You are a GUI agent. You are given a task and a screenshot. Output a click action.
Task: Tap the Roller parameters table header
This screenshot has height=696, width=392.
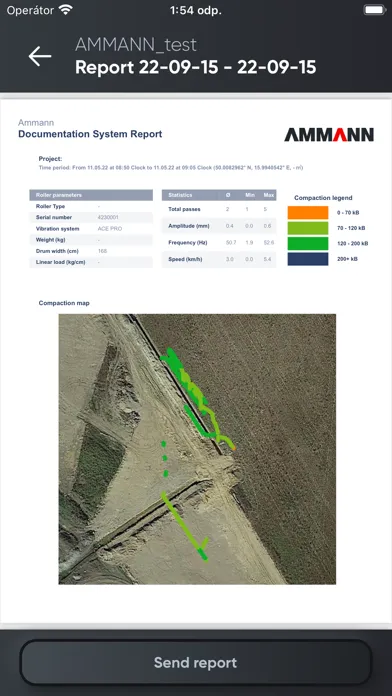point(91,195)
